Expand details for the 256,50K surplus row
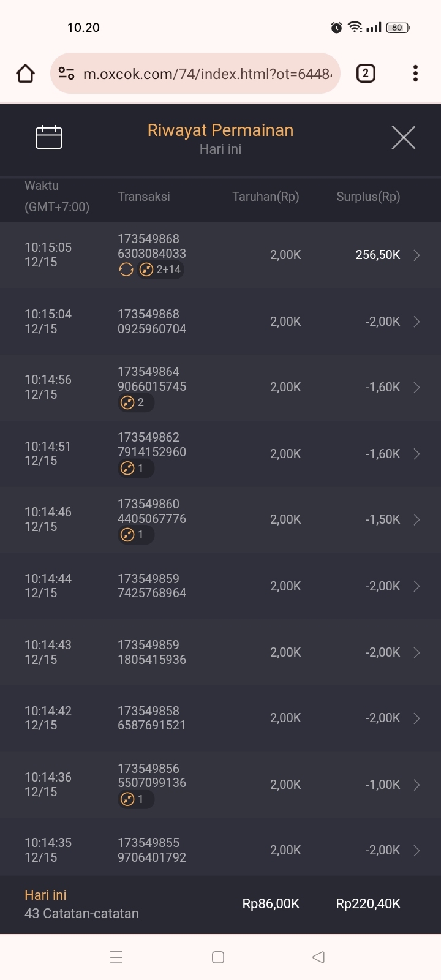This screenshot has height=980, width=441. coord(417,255)
